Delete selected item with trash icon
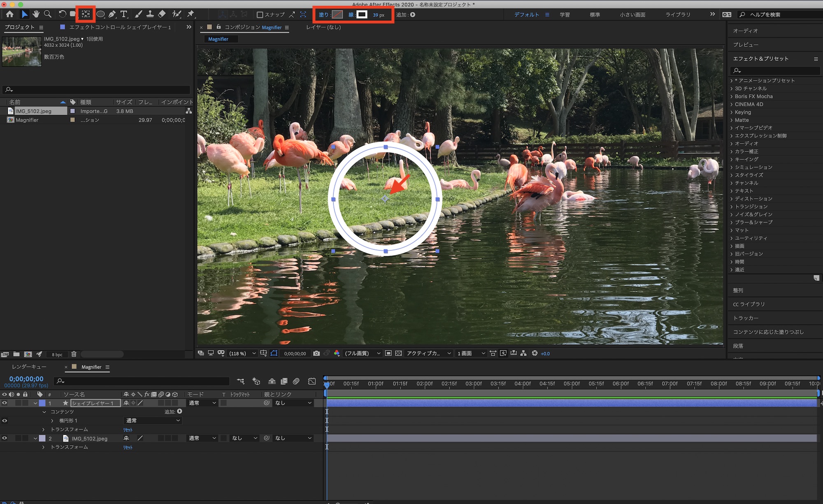 coord(74,354)
